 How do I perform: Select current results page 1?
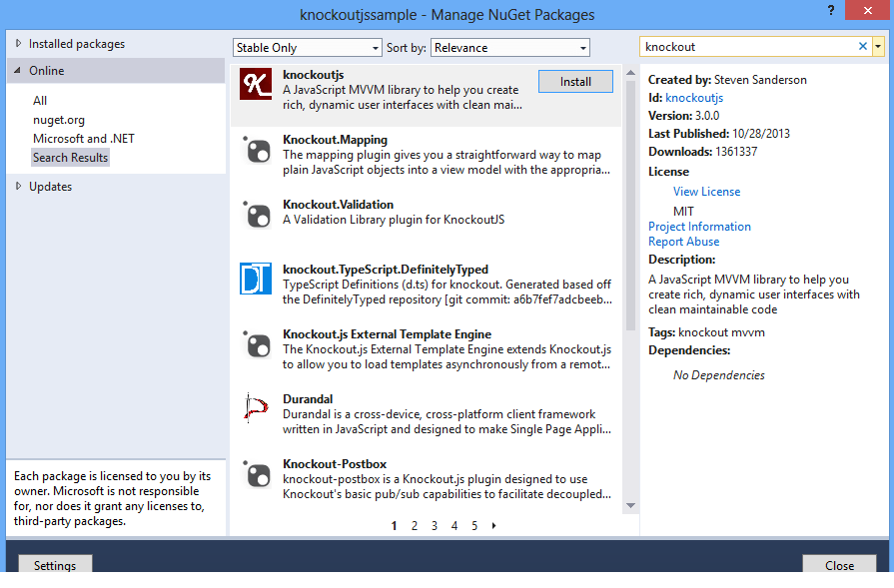[394, 526]
